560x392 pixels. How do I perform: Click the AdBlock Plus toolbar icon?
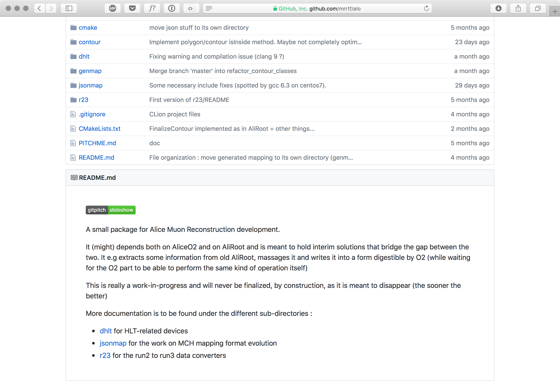pyautogui.click(x=112, y=9)
